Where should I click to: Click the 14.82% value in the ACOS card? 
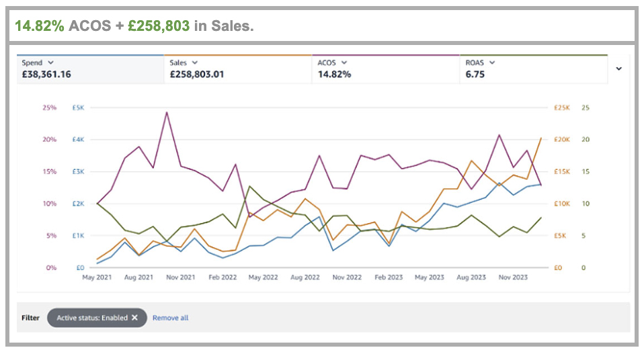tap(334, 75)
